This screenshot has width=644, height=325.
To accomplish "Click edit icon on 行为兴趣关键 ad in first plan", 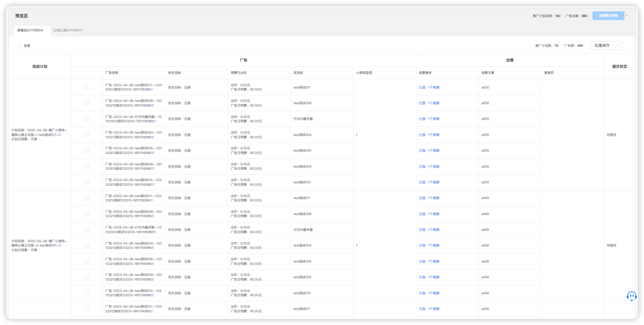I will (154, 121).
